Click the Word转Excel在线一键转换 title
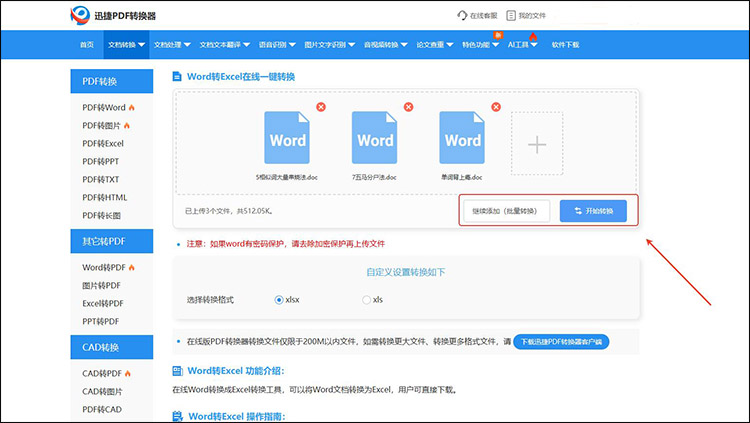 241,77
